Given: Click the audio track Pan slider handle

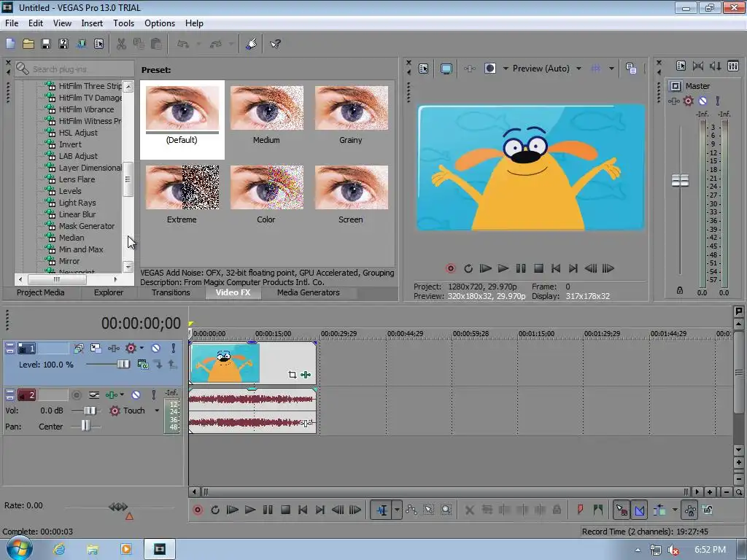Looking at the screenshot, I should coord(85,426).
